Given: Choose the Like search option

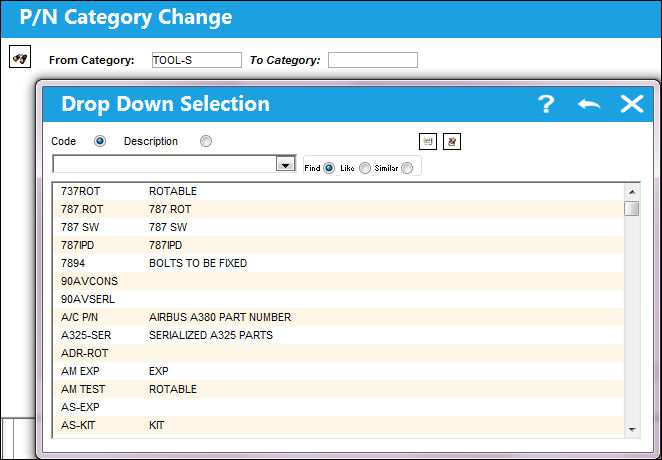Looking at the screenshot, I should (365, 168).
